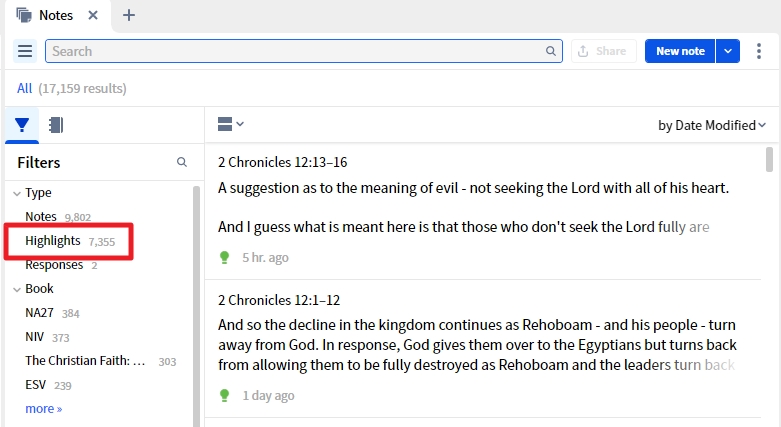Collapse the Book filter section

[x=17, y=289]
